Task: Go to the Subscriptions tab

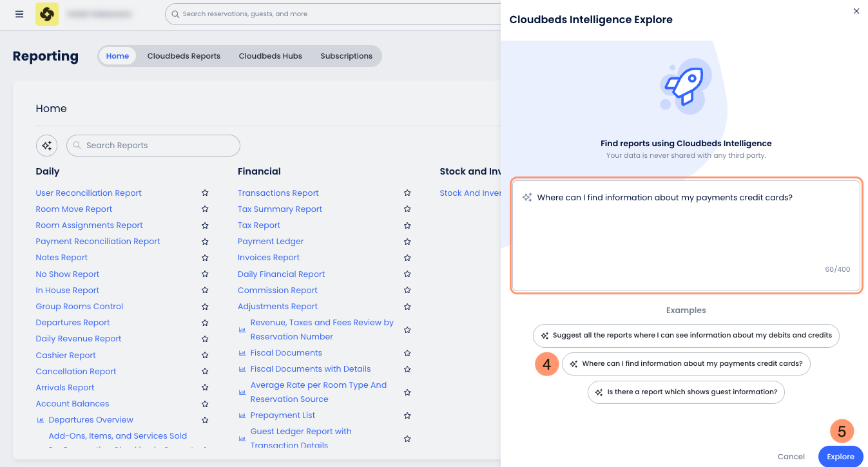Action: point(347,56)
